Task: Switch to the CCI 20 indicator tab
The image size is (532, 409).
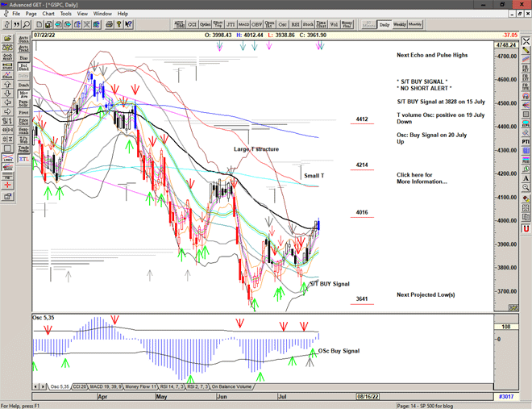Action: click(x=81, y=386)
